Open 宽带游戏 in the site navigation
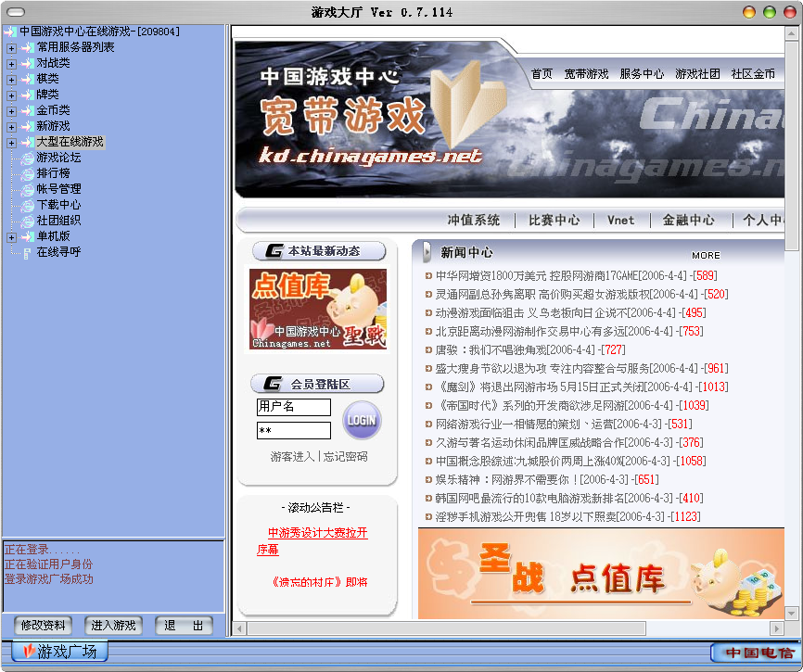 click(x=586, y=74)
